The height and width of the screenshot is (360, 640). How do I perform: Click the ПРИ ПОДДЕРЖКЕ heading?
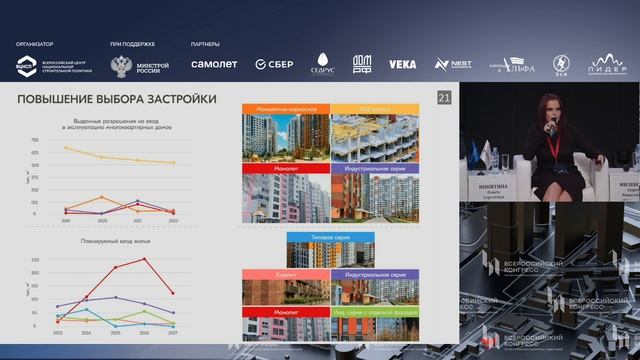(x=133, y=44)
